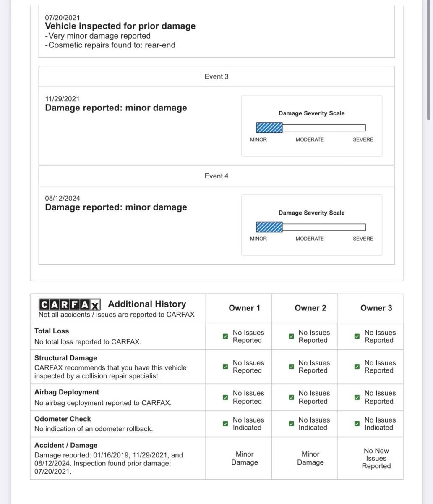Click Owner 1 Total Loss green checkmark
The width and height of the screenshot is (433, 504).
click(x=225, y=336)
